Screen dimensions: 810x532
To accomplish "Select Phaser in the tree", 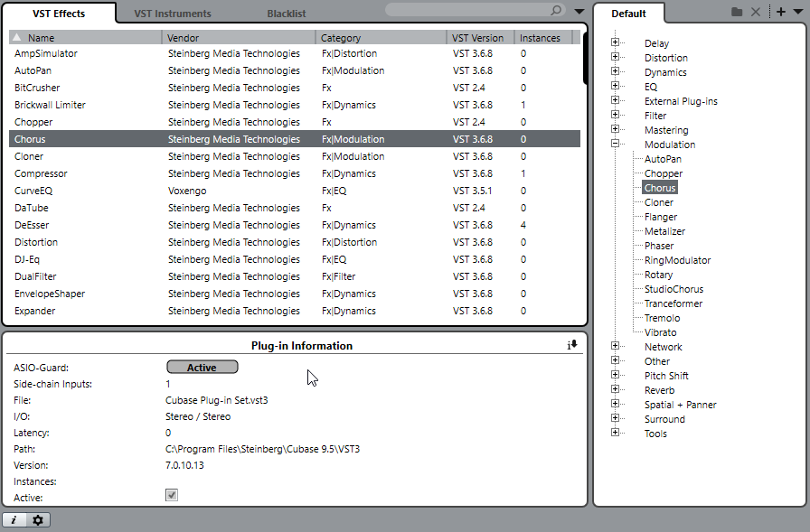I will pos(659,247).
